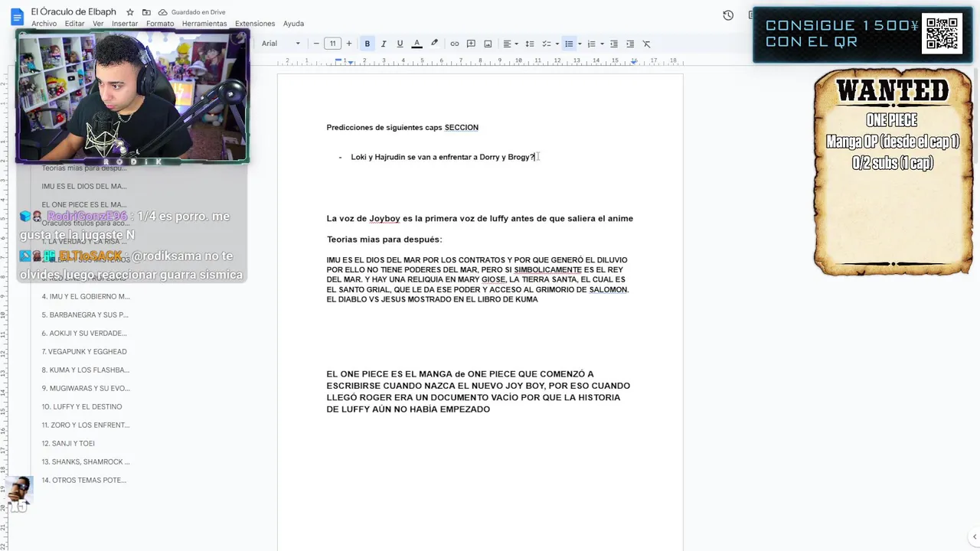Image resolution: width=980 pixels, height=551 pixels.
Task: Go to outline item SANJI Y TOEI
Action: click(68, 443)
